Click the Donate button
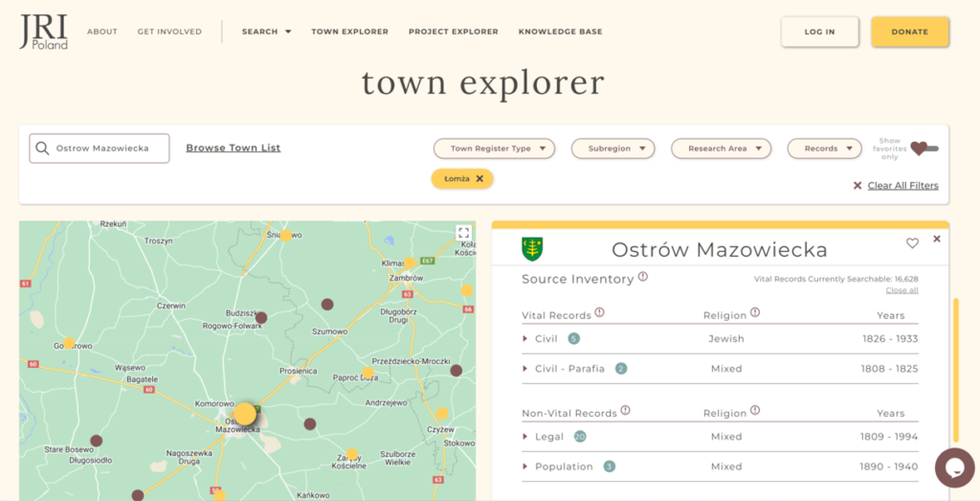980x501 pixels. pos(909,32)
